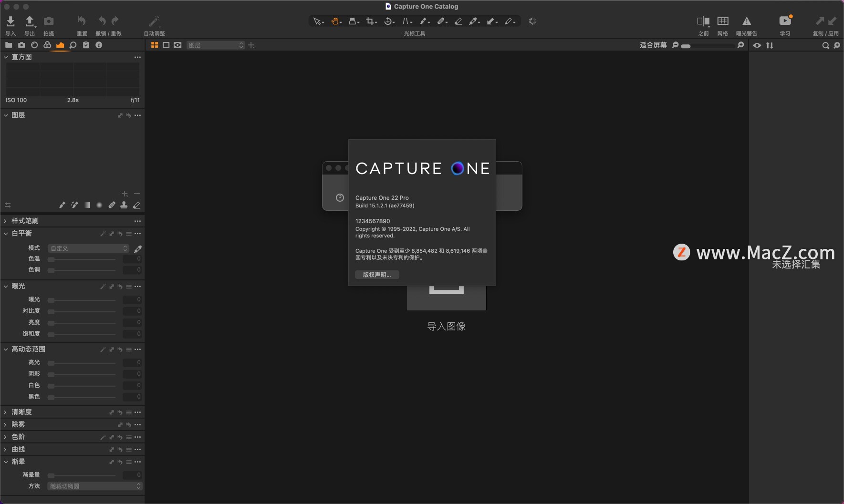844x504 pixels.
Task: Expand the 曲线 curves panel
Action: click(x=6, y=449)
